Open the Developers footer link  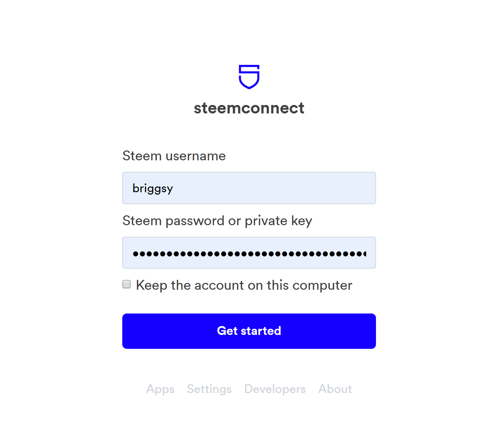[275, 389]
